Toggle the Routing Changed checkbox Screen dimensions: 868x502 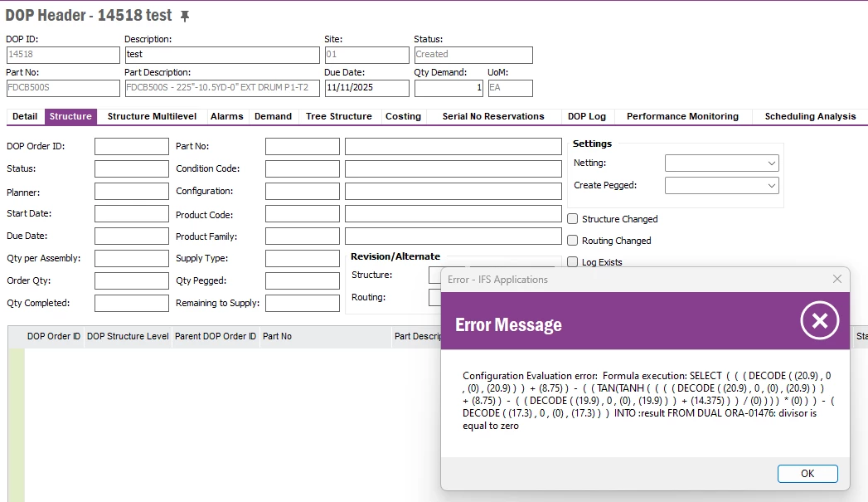tap(573, 241)
